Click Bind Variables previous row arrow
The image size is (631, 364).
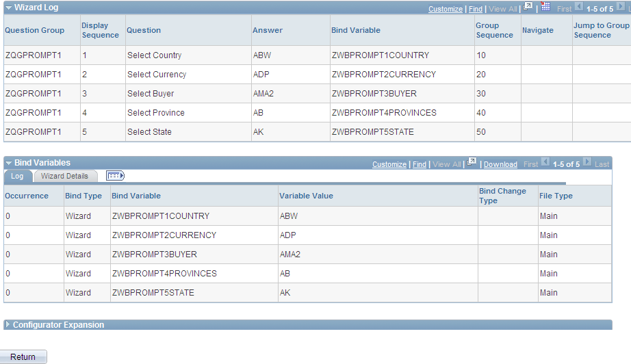click(545, 162)
